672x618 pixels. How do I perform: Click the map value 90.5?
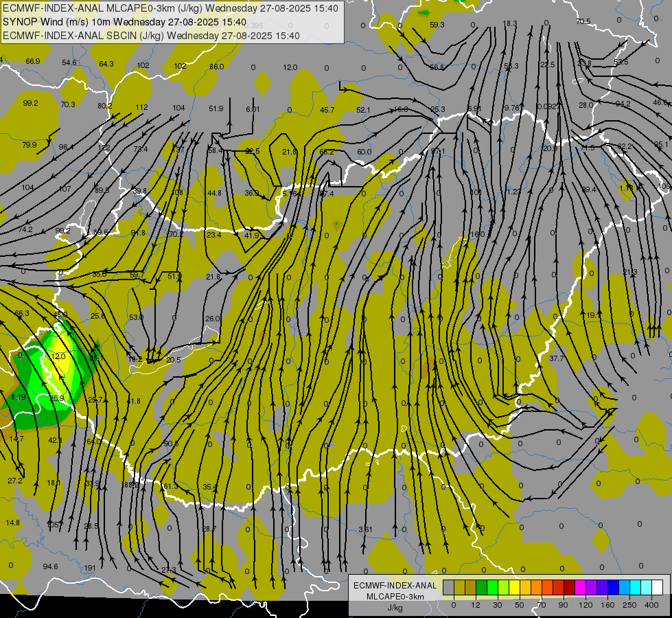pyautogui.click(x=171, y=444)
